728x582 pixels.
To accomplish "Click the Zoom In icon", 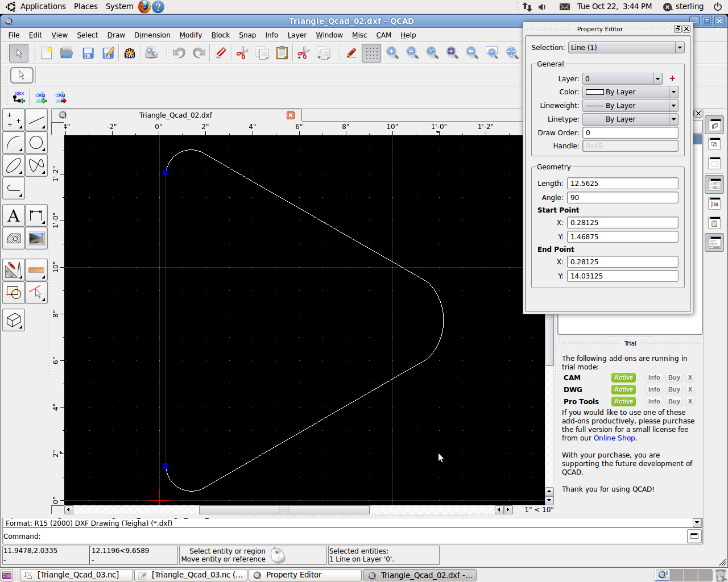I will (392, 53).
